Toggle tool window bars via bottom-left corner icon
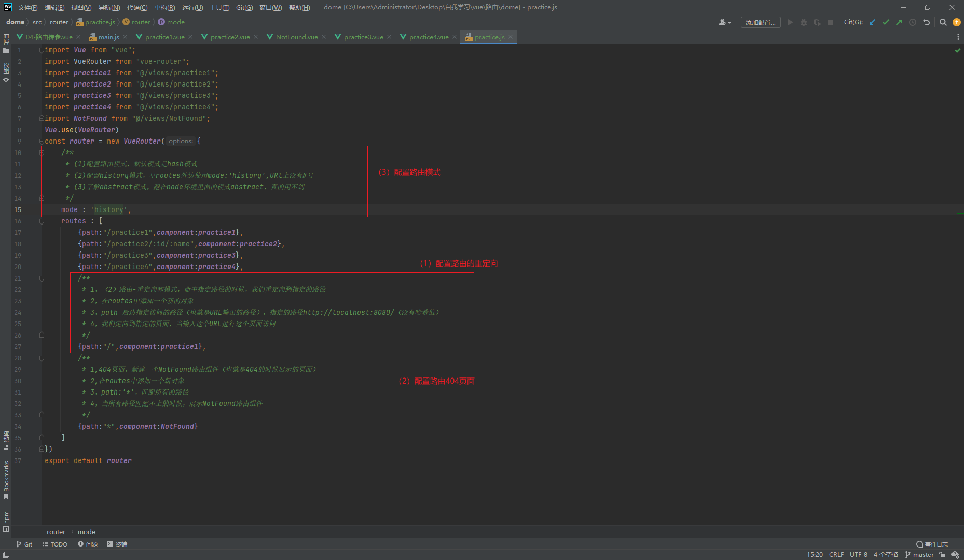964x560 pixels. (x=6, y=555)
